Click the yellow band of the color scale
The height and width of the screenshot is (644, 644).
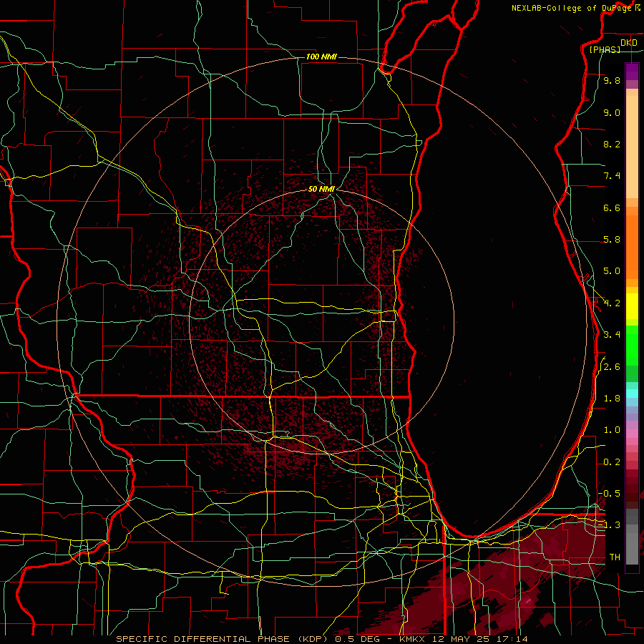coord(632,306)
